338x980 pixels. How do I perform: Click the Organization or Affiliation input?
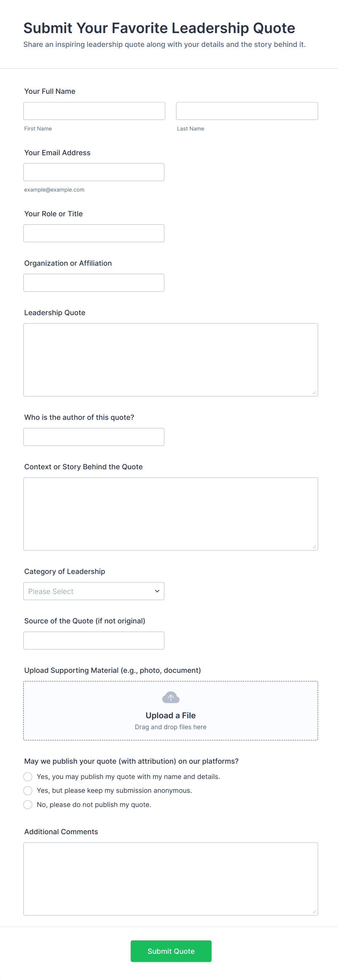click(x=93, y=283)
